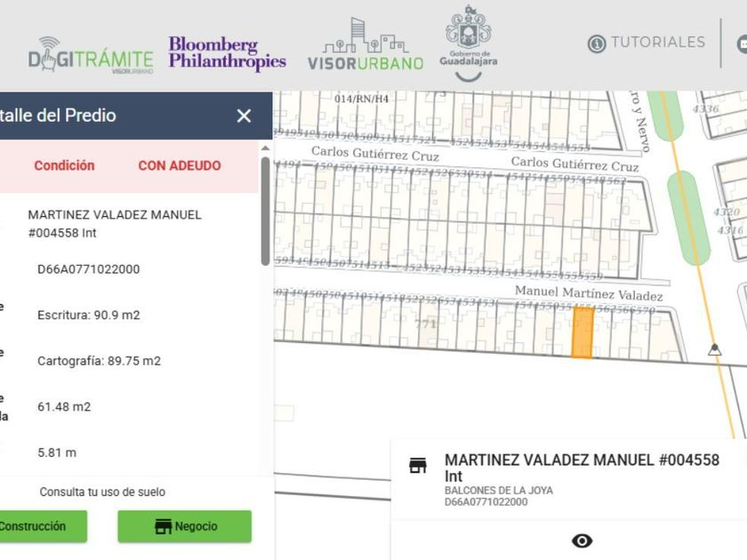Click the block number 771 on map
This screenshot has height=560, width=747.
click(x=425, y=324)
